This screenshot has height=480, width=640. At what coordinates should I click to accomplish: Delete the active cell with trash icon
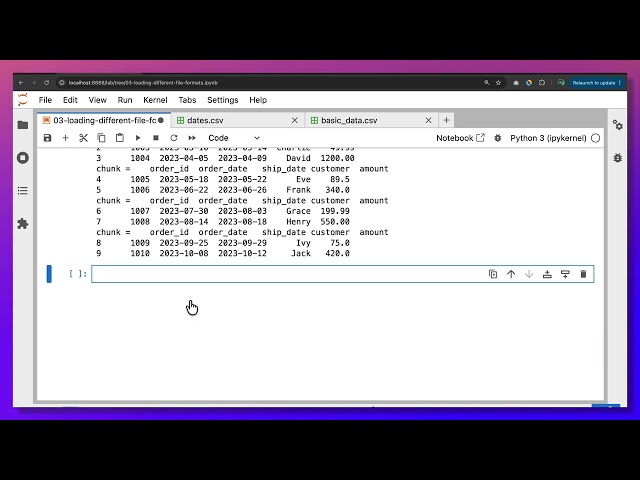[583, 274]
